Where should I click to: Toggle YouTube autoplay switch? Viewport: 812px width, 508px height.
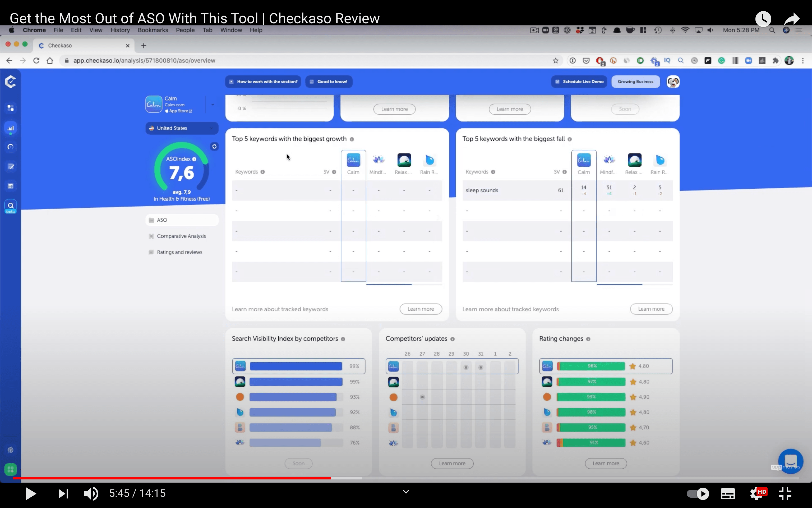[698, 493]
